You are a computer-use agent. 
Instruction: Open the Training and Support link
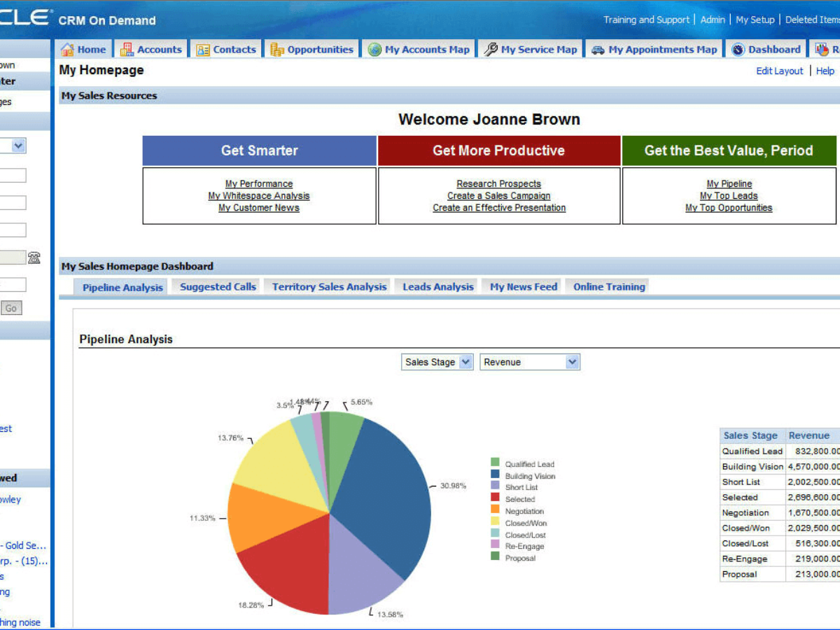(x=647, y=20)
